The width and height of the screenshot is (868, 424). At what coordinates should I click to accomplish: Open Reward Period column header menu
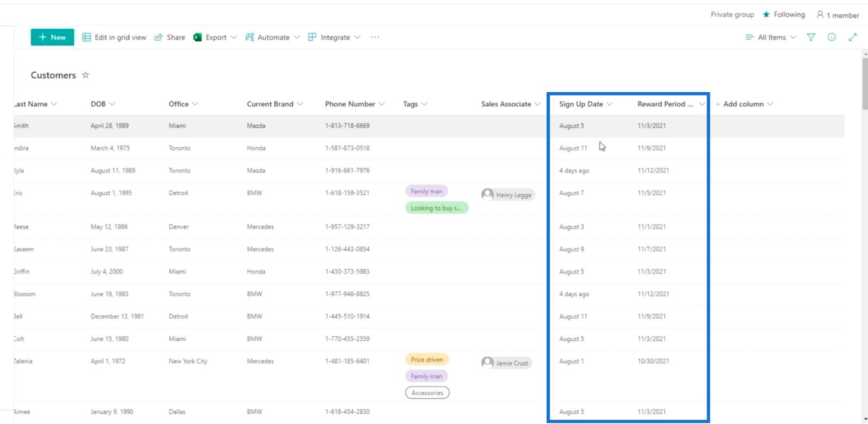pos(671,104)
